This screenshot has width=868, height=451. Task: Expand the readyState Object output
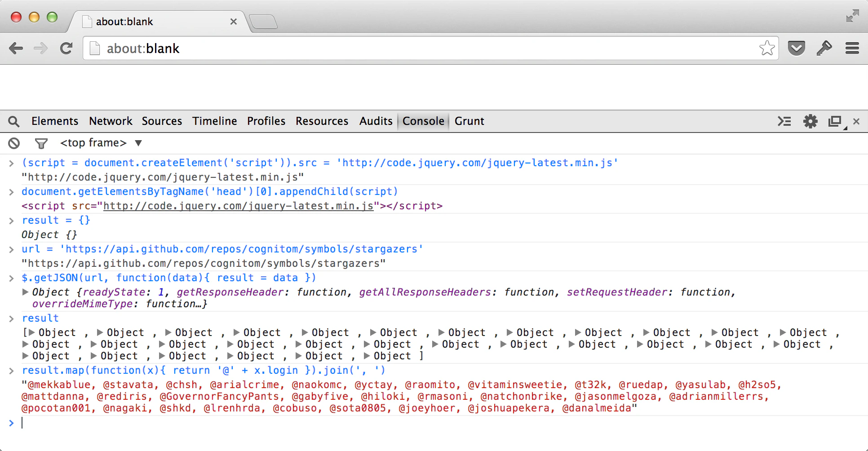pyautogui.click(x=26, y=292)
